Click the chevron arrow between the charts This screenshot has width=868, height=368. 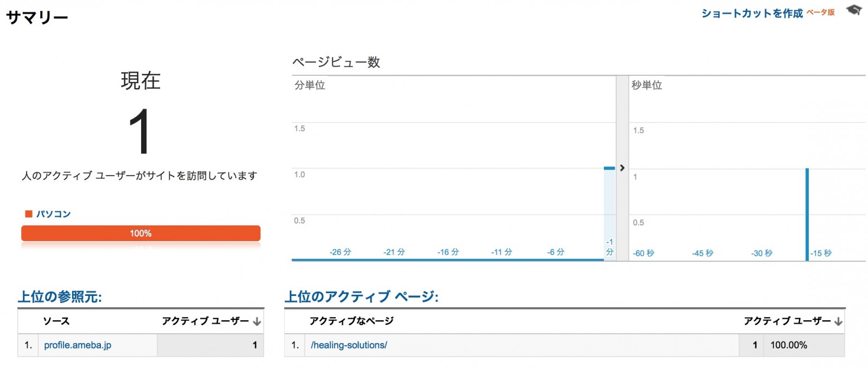point(622,168)
